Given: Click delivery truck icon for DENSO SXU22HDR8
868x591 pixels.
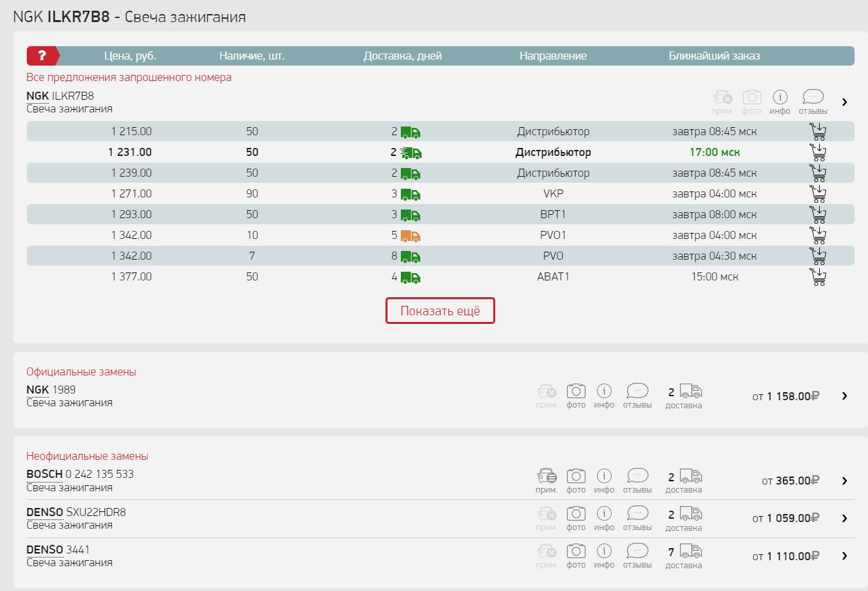Looking at the screenshot, I should (x=691, y=514).
